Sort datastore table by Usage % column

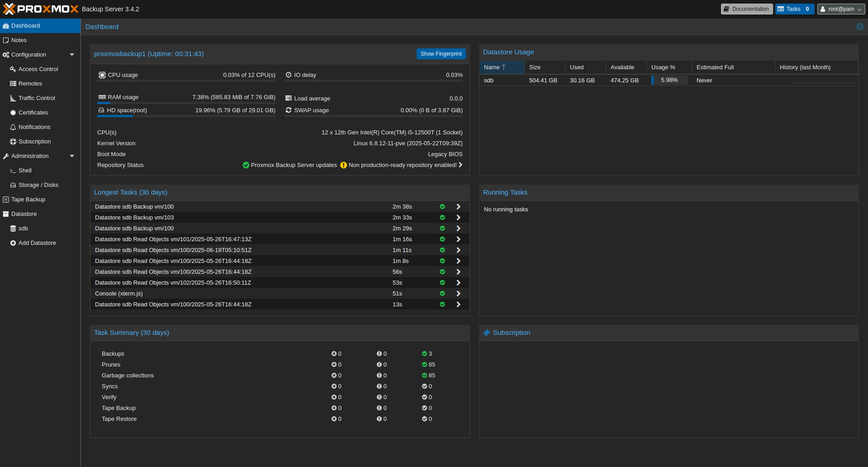tap(669, 67)
